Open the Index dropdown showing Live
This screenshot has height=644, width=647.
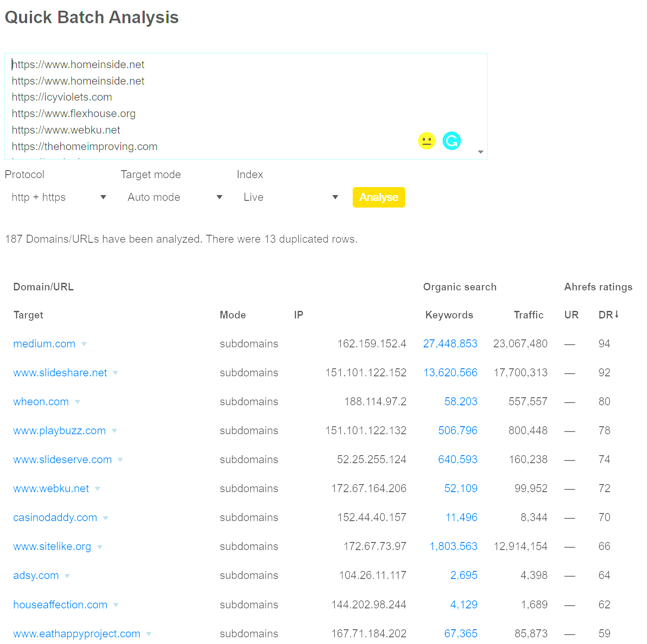point(291,197)
